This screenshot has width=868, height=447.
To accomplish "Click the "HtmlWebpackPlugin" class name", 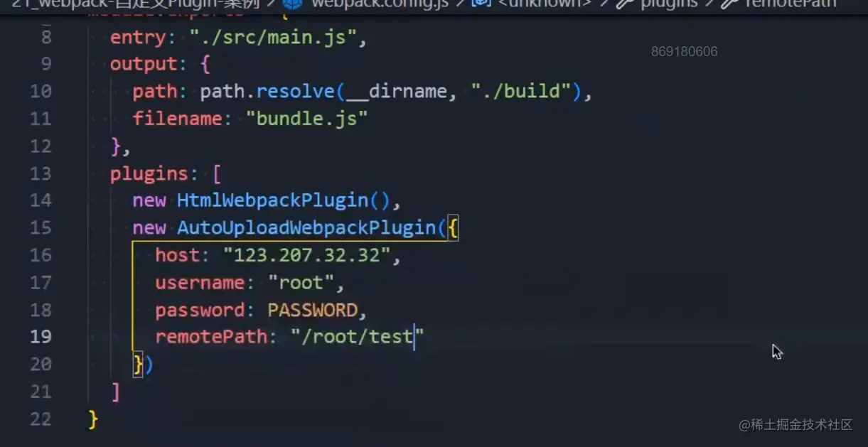I will (272, 200).
